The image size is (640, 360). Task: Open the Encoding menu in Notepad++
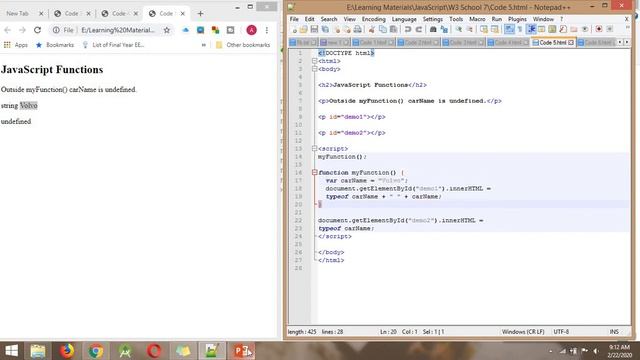(x=373, y=19)
